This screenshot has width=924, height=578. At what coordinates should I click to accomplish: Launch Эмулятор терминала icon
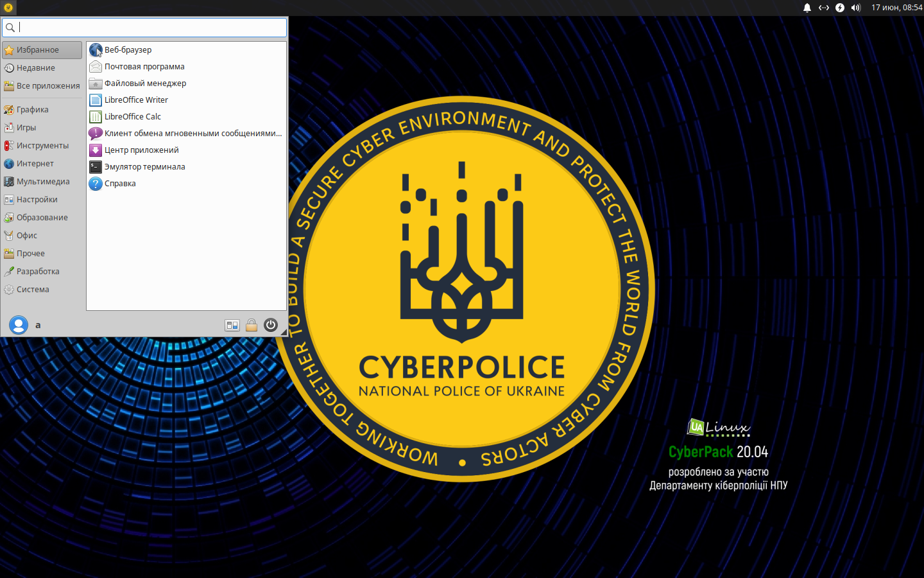click(x=96, y=167)
